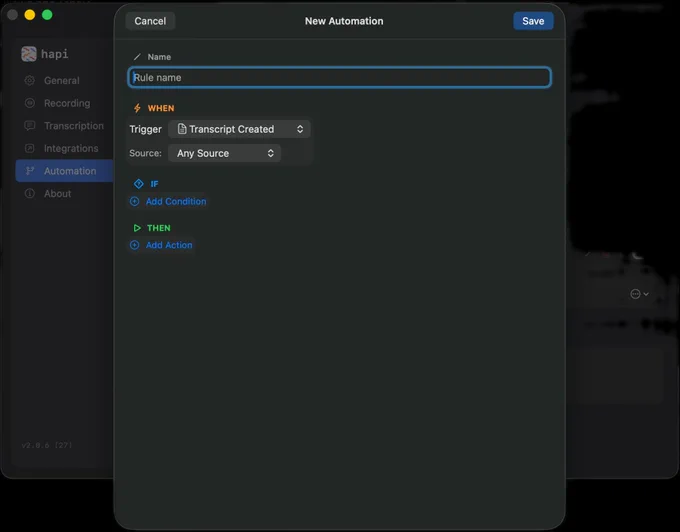Click the plus icon beside Add Condition

click(135, 201)
